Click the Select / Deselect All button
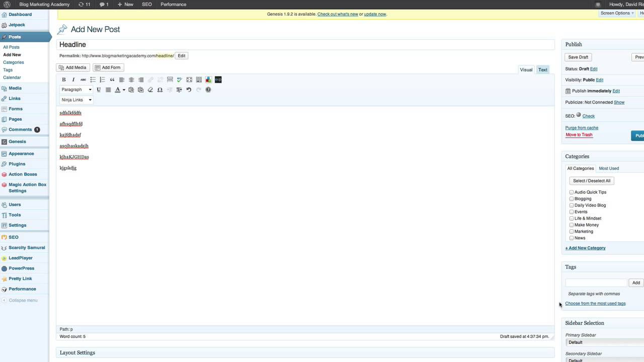Image resolution: width=644 pixels, height=362 pixels. [592, 181]
